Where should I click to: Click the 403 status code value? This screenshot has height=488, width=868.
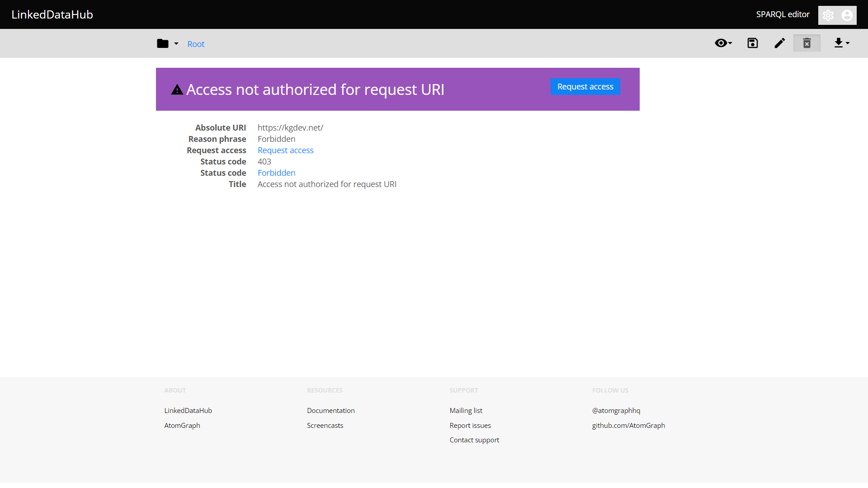pos(264,161)
